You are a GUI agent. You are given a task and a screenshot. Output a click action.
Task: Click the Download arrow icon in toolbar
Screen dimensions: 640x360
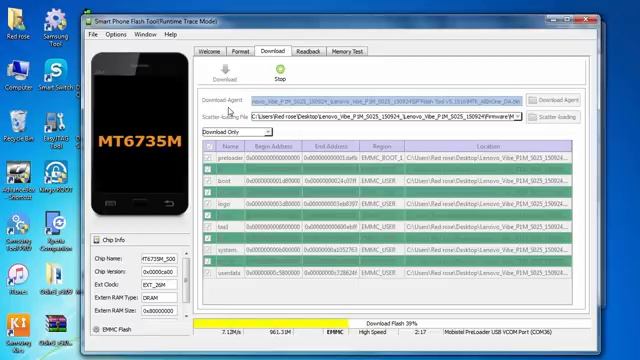click(x=225, y=69)
